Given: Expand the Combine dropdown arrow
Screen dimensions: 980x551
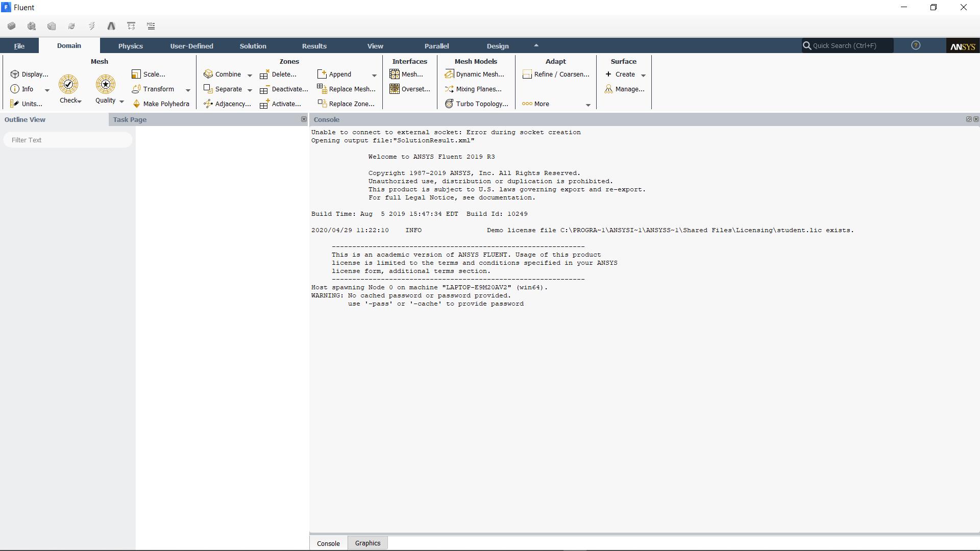Looking at the screenshot, I should [250, 74].
